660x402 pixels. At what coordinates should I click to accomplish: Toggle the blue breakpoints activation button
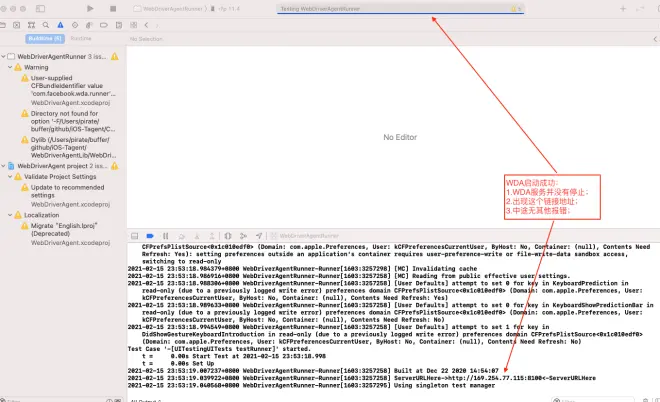pos(150,236)
